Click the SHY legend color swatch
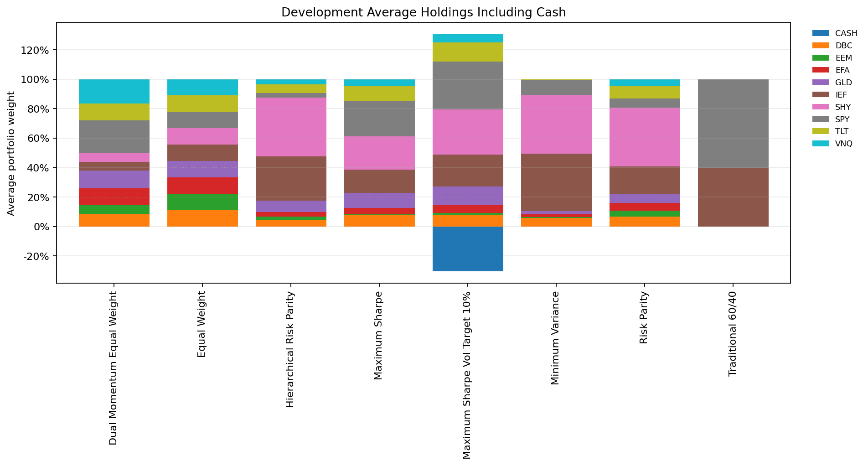 [x=821, y=107]
